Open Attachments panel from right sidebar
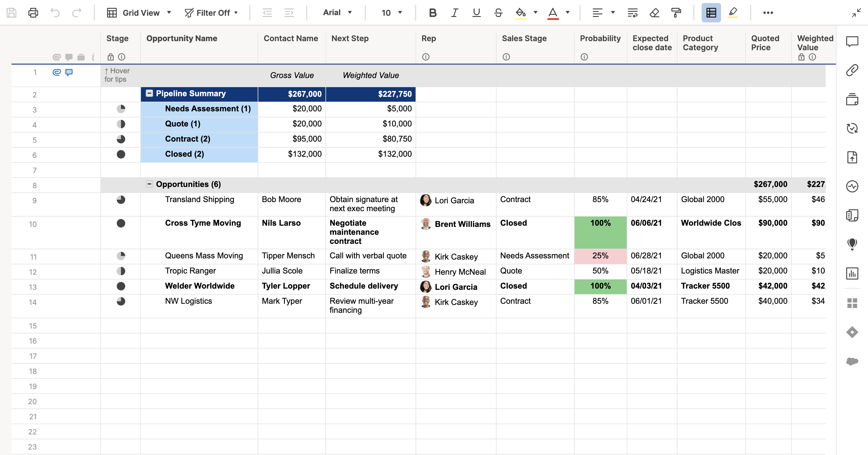 [x=852, y=70]
